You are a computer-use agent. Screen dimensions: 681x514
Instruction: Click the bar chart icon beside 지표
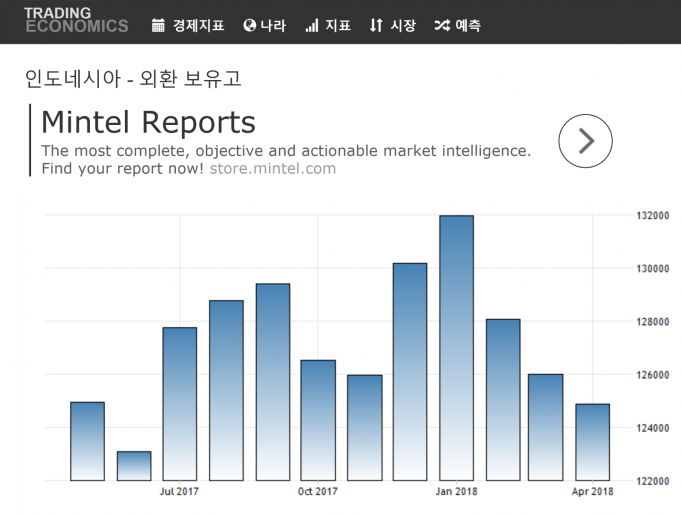point(312,25)
